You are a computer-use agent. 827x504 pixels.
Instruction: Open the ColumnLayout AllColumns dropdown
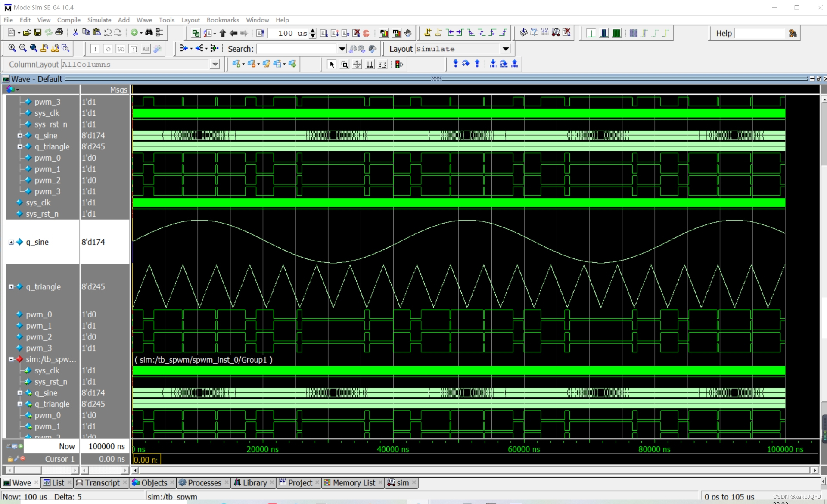click(x=215, y=65)
